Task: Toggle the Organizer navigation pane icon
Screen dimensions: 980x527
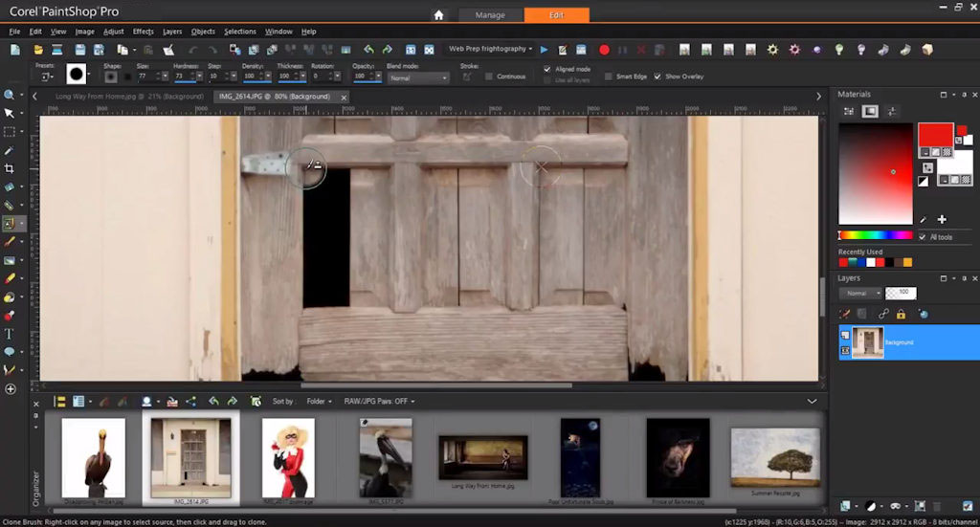Action: point(60,402)
